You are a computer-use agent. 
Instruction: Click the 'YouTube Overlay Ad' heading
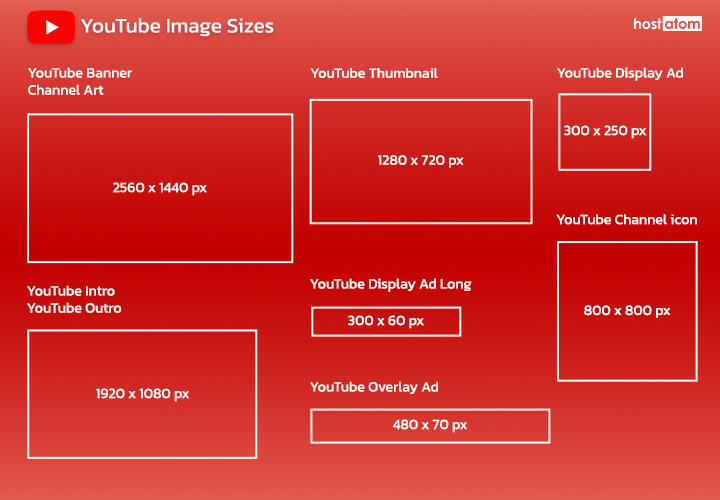374,387
